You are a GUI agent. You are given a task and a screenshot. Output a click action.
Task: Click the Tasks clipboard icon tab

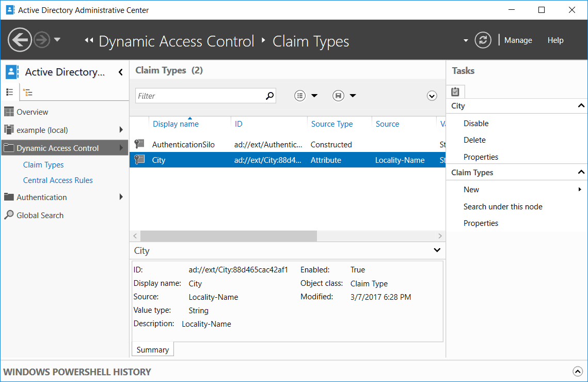(x=455, y=91)
